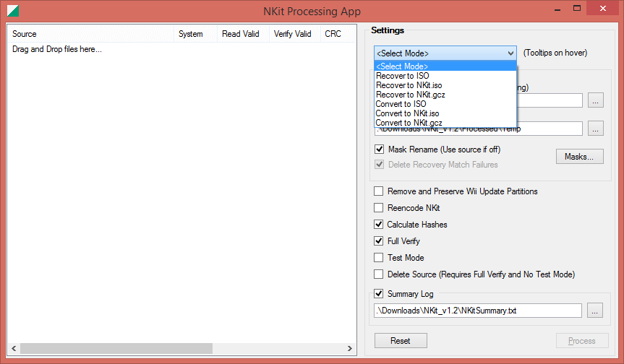Screen dimensions: 624x364
Task: Enable Reencode NKit option
Action: pyautogui.click(x=378, y=208)
